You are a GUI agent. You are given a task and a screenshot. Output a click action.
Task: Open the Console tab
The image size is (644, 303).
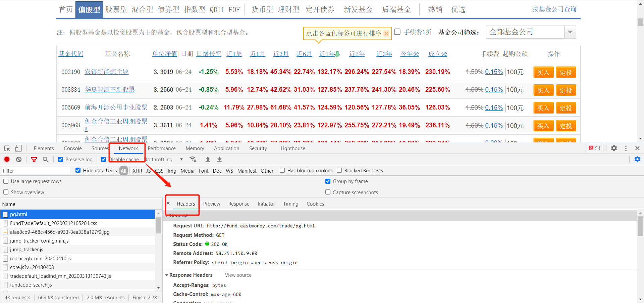click(73, 148)
